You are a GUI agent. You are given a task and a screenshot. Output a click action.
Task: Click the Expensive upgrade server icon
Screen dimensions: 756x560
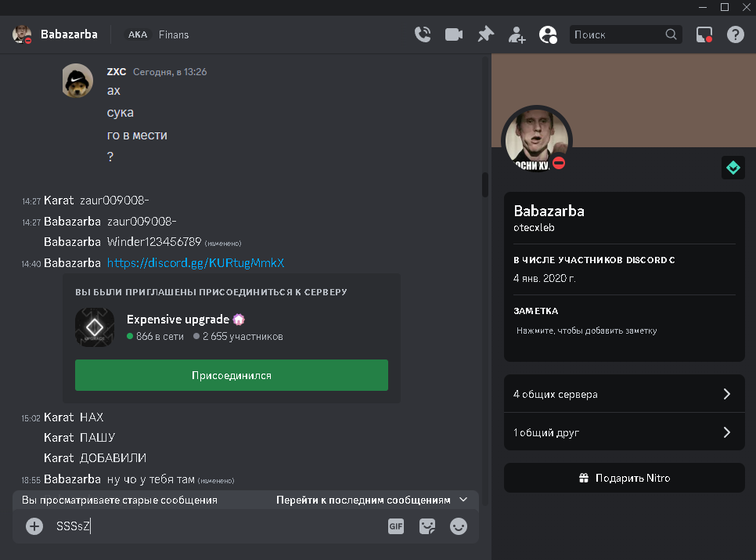95,327
